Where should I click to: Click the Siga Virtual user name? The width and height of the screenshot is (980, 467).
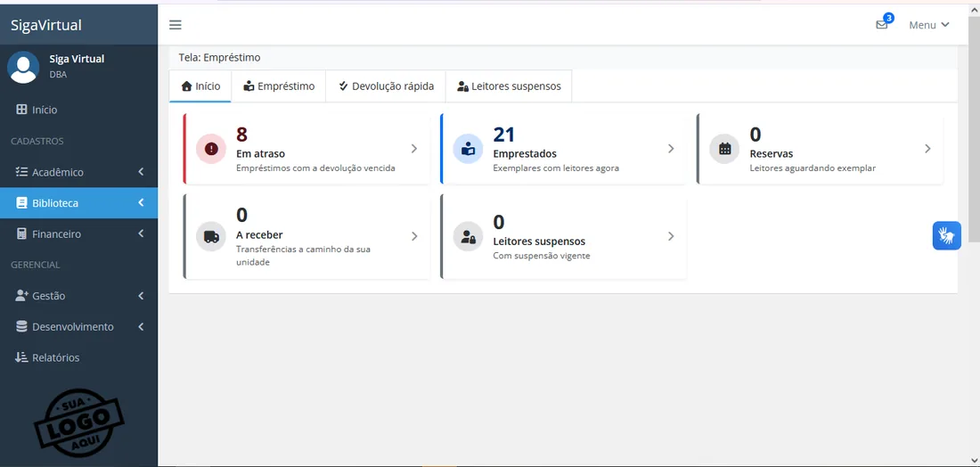(77, 59)
